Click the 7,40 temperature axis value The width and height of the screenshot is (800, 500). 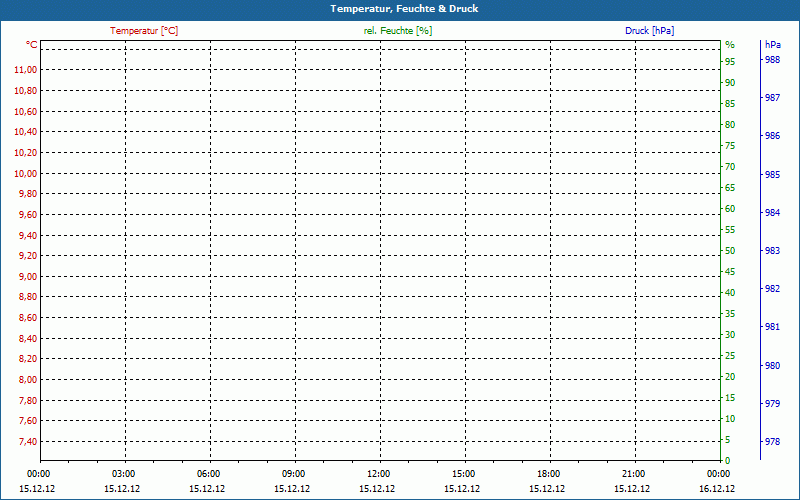[x=28, y=442]
